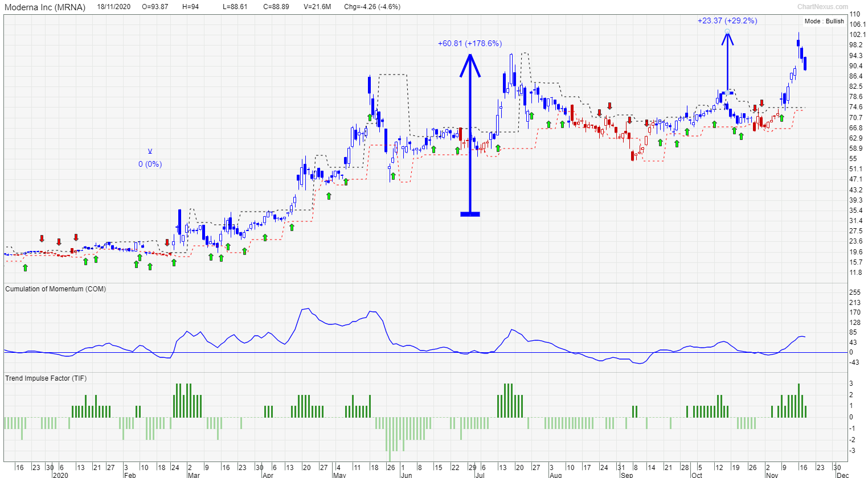Click the Sep month label on time axis
This screenshot has height=478, width=868.
(627, 475)
